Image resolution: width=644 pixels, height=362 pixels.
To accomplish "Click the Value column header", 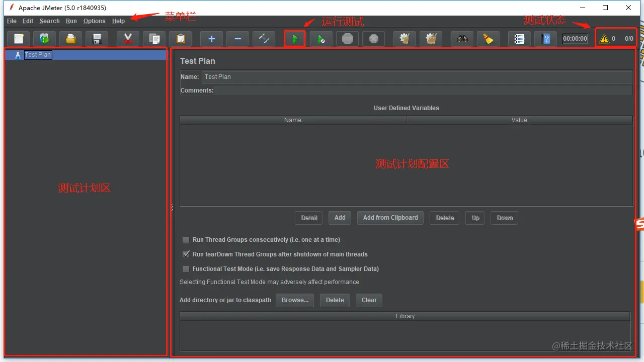I will tap(519, 120).
